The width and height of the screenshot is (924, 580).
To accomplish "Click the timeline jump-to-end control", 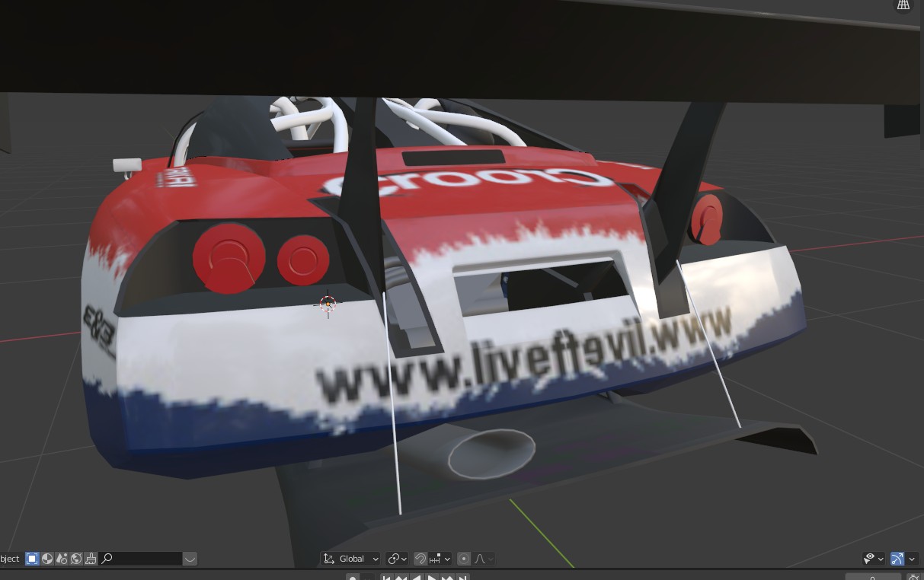I will tap(462, 578).
